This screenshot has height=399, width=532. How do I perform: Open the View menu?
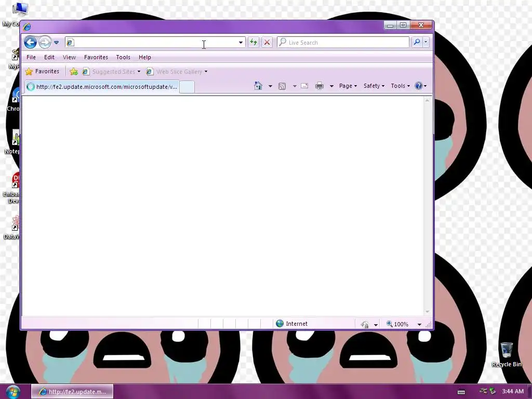tap(69, 57)
